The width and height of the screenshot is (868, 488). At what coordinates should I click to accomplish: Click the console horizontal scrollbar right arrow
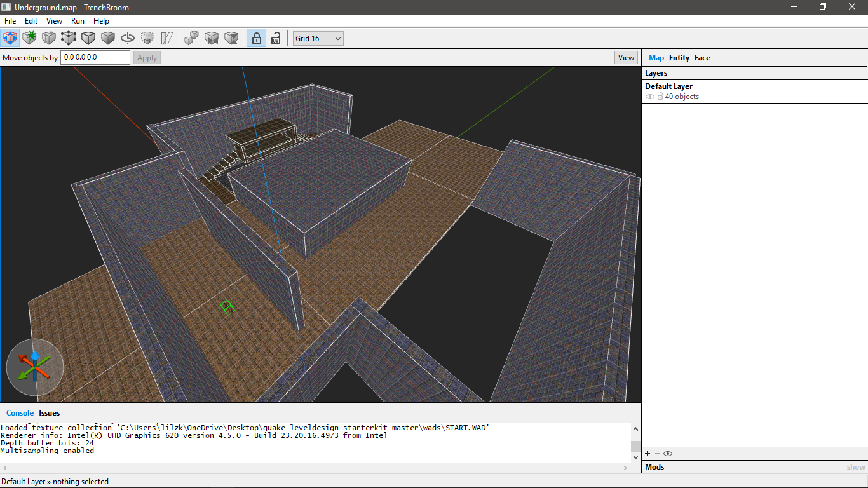point(625,468)
